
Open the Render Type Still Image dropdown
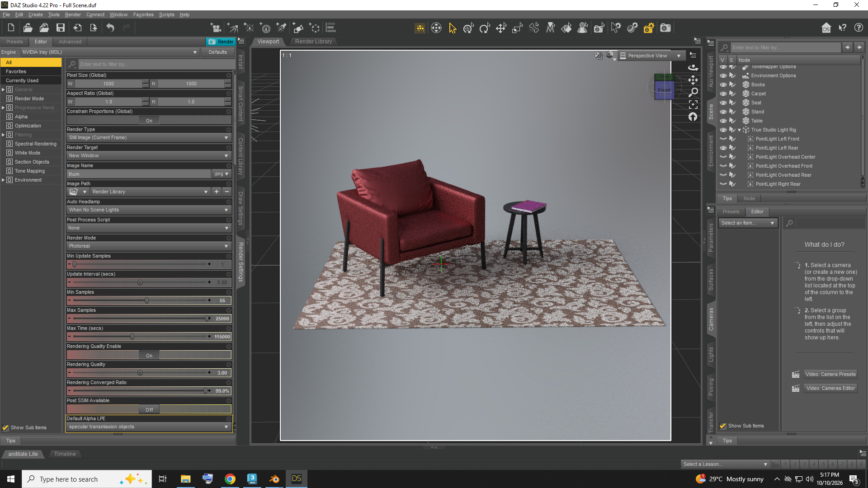point(149,137)
